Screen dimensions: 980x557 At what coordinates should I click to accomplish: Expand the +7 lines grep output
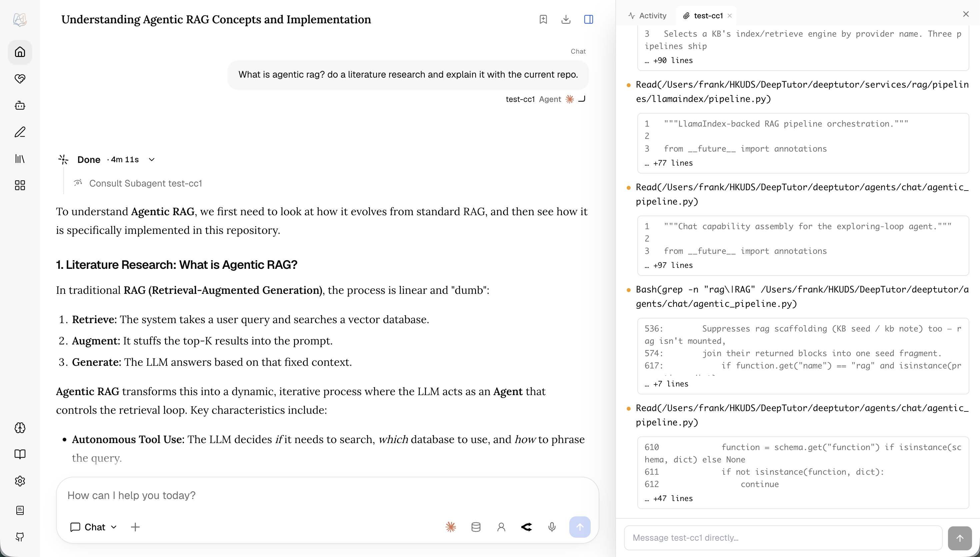666,384
